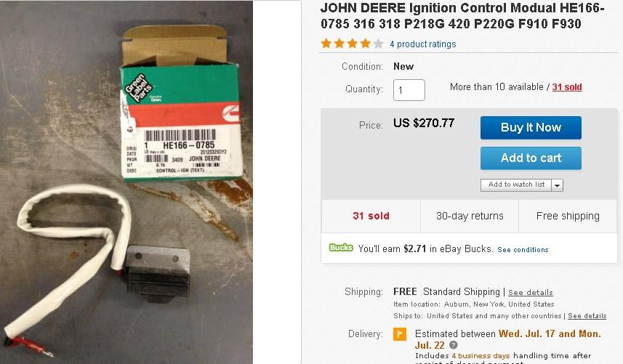
Task: Click the orange fast delivery flag icon
Action: pyautogui.click(x=400, y=333)
